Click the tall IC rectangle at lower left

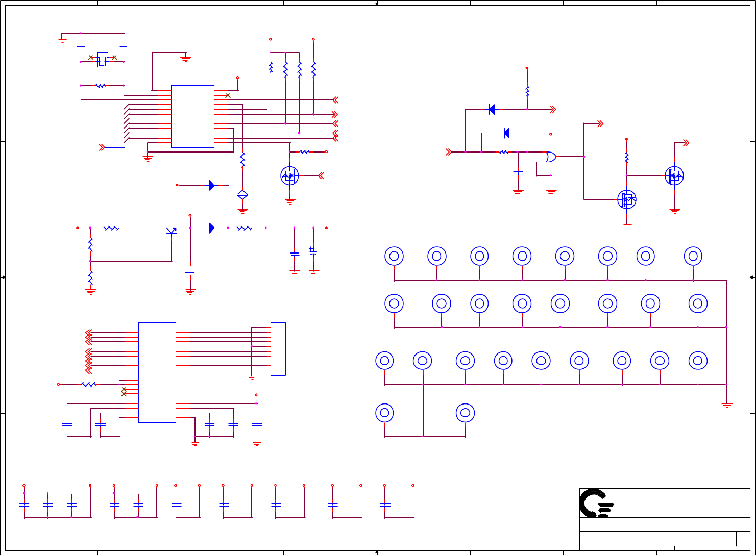(157, 372)
